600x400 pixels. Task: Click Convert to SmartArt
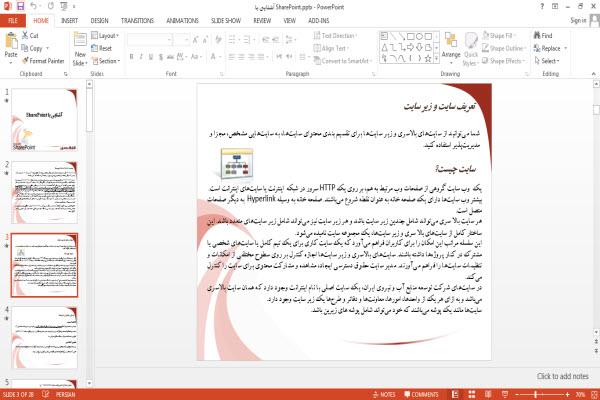[342, 61]
